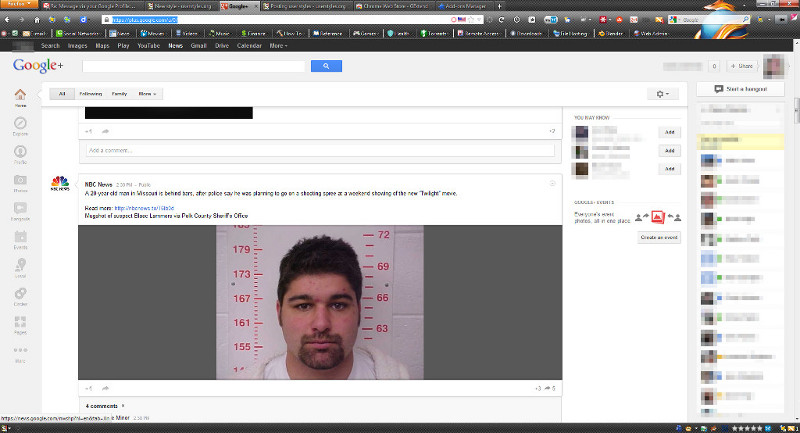Click the Google+ logo

[38, 65]
